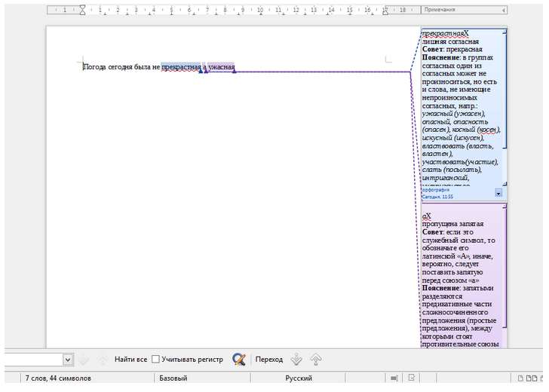This screenshot has width=549, height=392.
Task: Click the first comment's scrollbar
Action: (x=505, y=106)
